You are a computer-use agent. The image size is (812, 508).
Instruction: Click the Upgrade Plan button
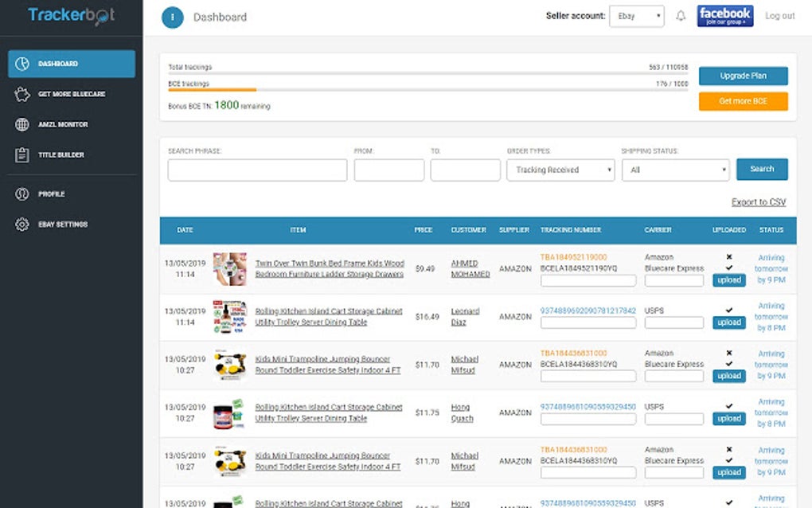click(x=743, y=76)
